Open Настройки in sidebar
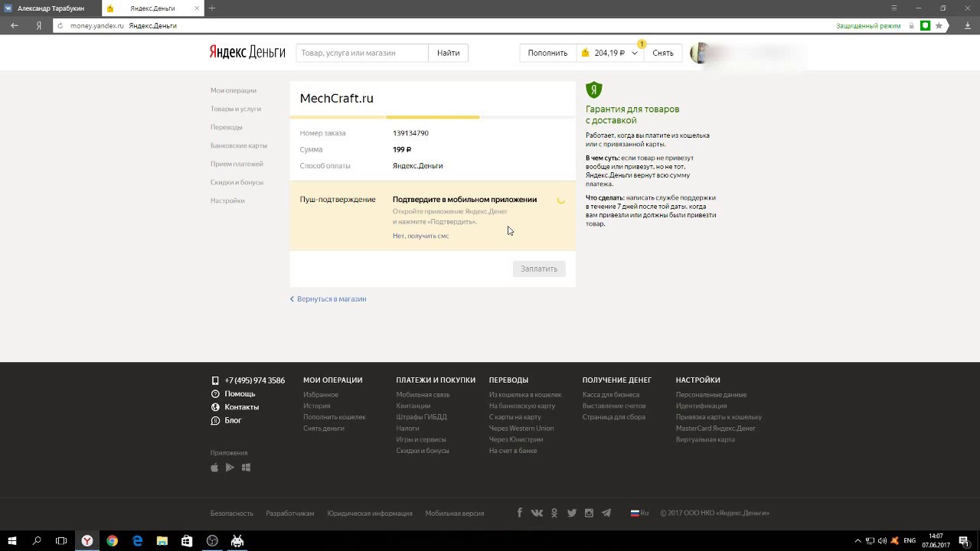 pos(227,201)
